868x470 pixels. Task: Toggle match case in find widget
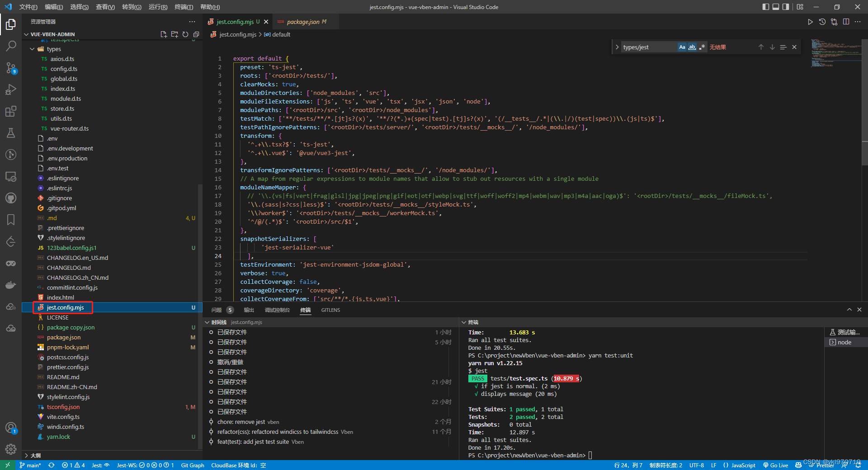[682, 47]
